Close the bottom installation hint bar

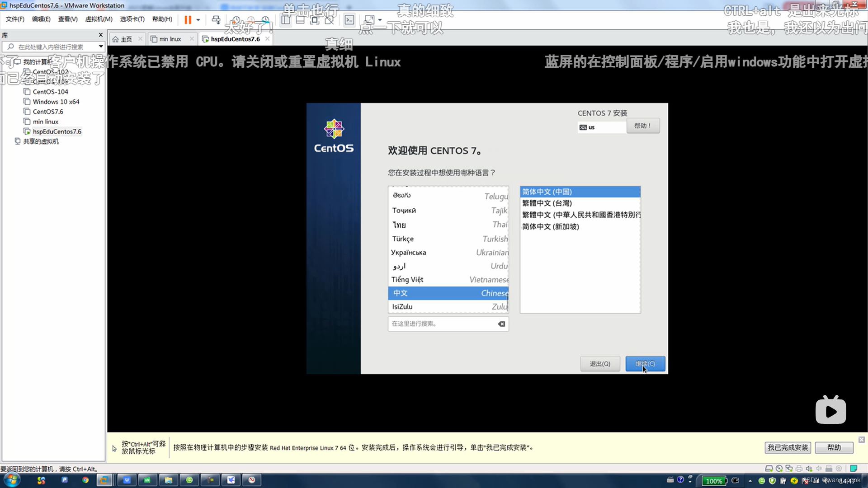click(x=862, y=440)
